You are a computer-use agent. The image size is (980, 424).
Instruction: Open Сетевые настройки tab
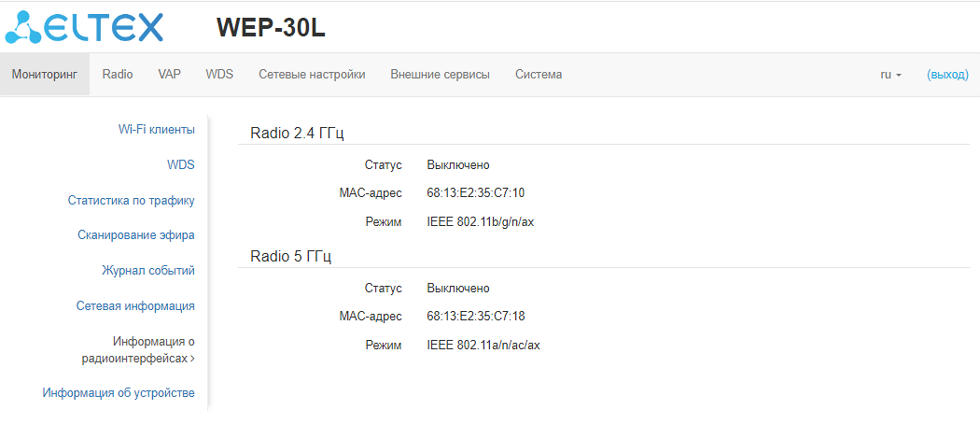click(x=312, y=75)
